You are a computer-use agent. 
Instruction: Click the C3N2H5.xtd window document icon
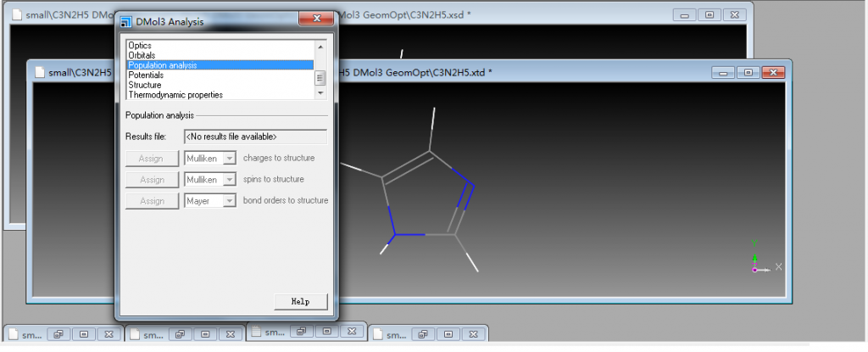click(39, 73)
